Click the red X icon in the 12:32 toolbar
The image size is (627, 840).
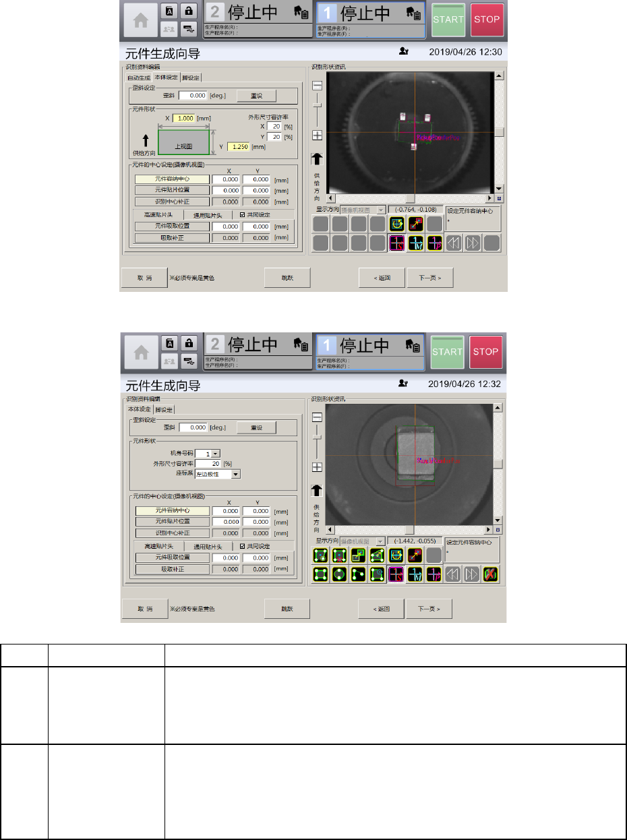492,574
